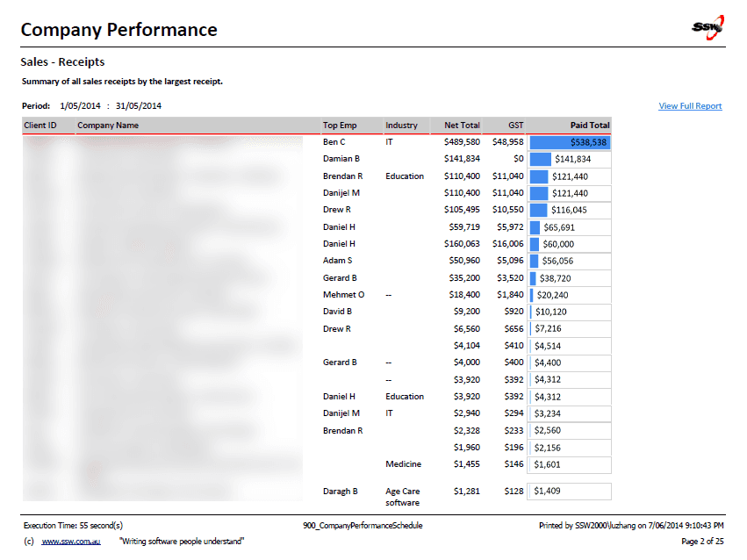This screenshot has width=747, height=560.
Task: Click the Daragh B employee cell
Action: tap(340, 492)
